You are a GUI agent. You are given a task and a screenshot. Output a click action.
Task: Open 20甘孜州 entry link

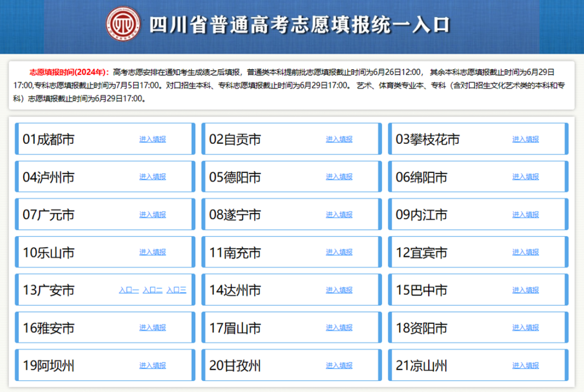pos(339,365)
